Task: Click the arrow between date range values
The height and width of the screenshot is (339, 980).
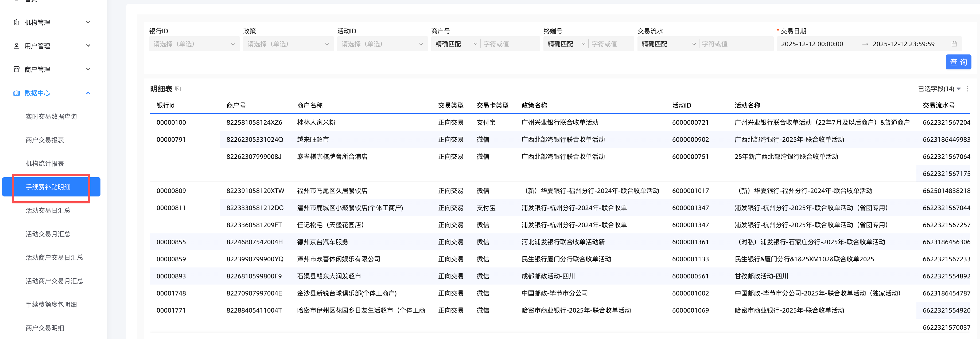Action: [865, 44]
